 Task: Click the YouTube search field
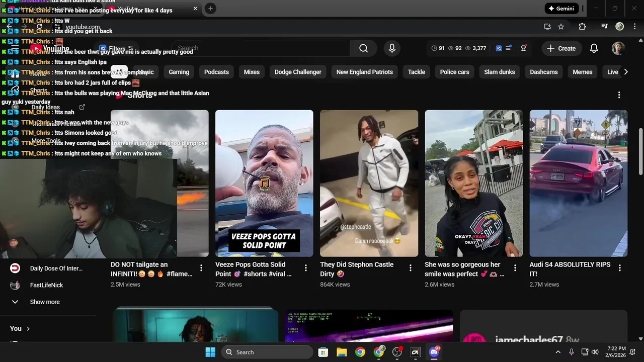pos(261,48)
